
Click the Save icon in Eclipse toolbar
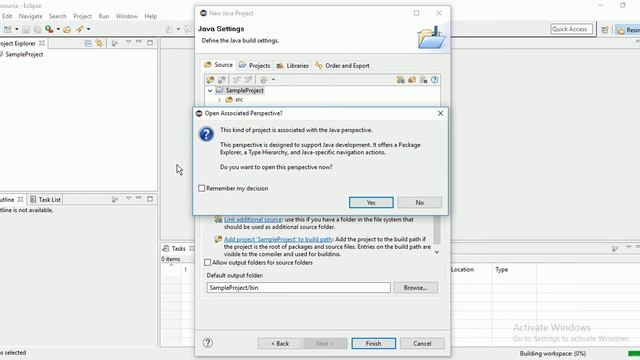26,29
